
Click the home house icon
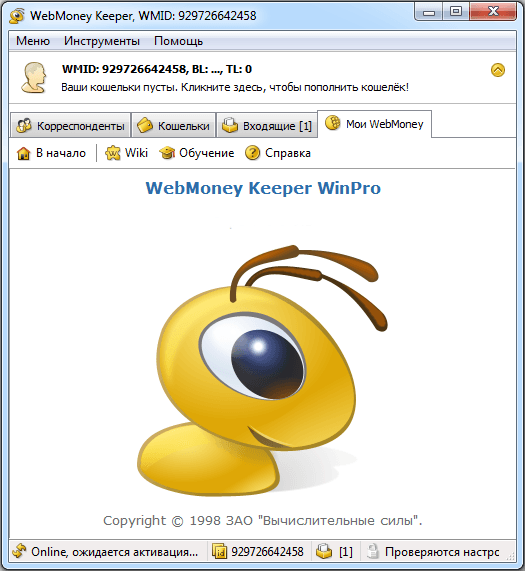24,153
